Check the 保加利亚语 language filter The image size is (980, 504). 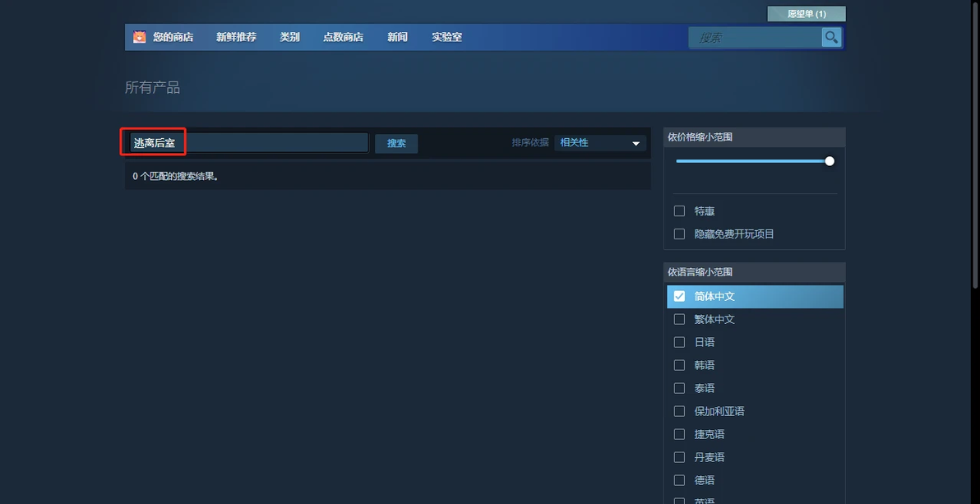(679, 411)
